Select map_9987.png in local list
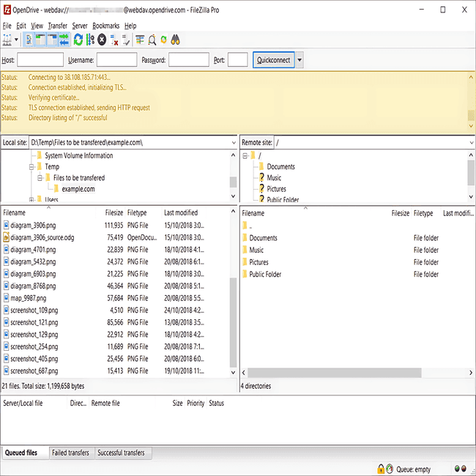 (29, 298)
